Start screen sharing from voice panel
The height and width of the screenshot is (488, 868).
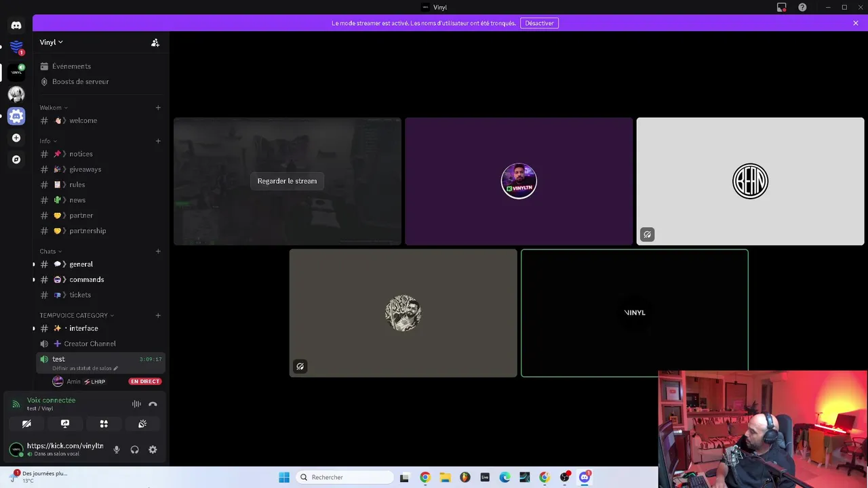(65, 424)
